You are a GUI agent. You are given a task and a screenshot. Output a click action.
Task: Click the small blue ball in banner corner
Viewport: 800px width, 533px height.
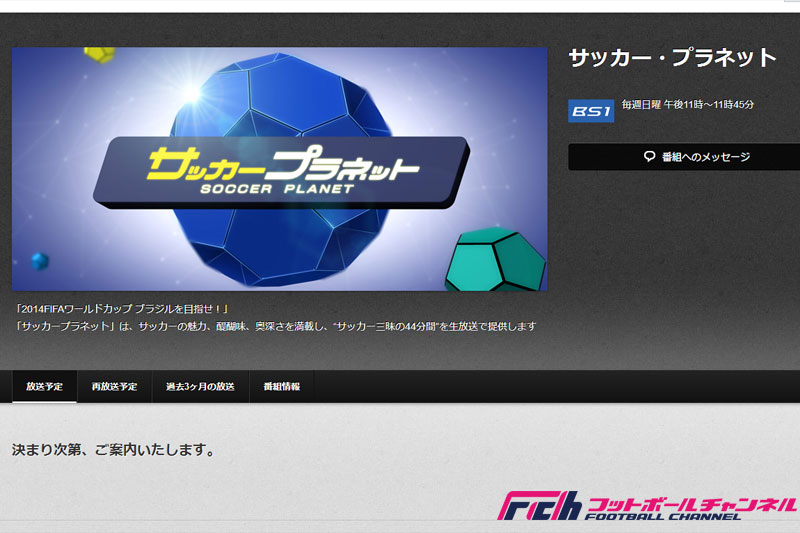[40, 261]
